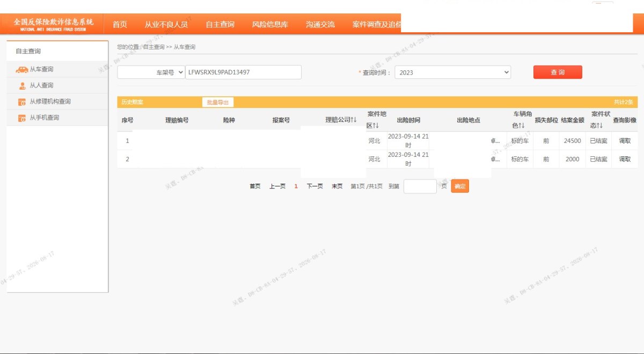
Task: Click the 历史赔案 section title
Action: pos(132,102)
